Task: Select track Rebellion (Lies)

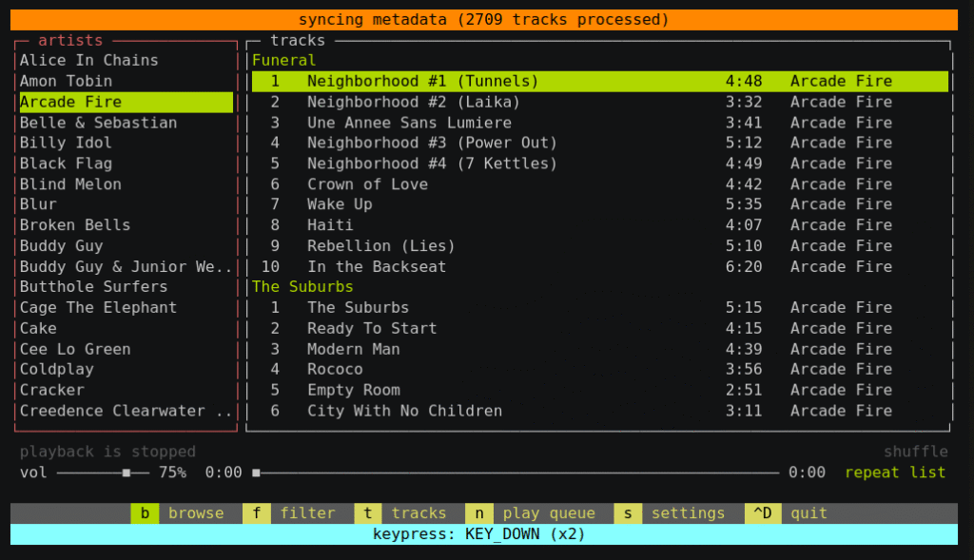Action: (x=600, y=246)
